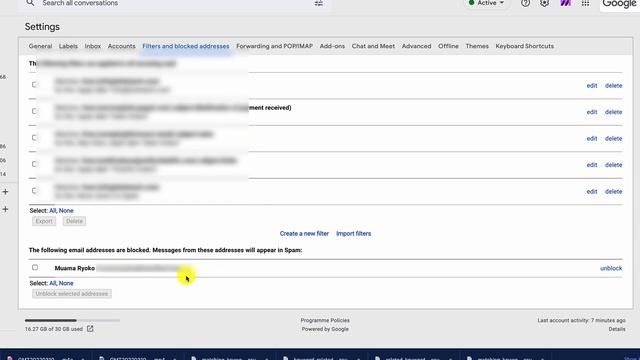Select None link above Export button

pos(66,211)
